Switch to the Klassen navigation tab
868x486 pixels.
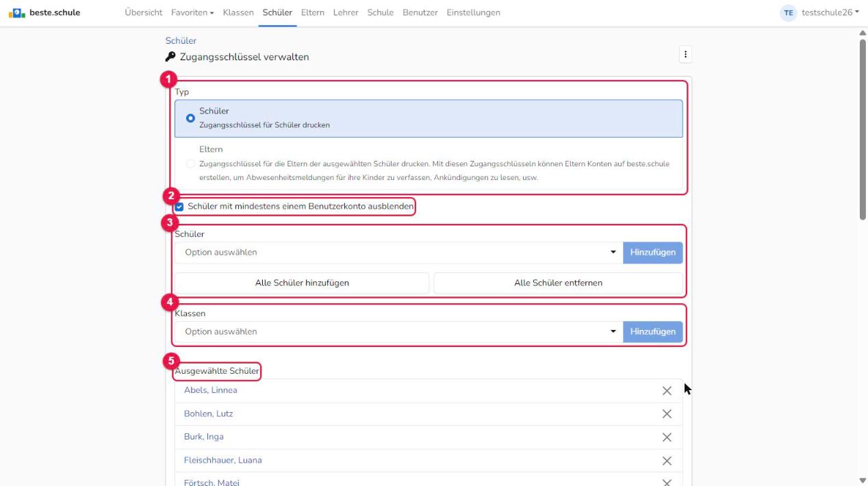click(x=238, y=12)
